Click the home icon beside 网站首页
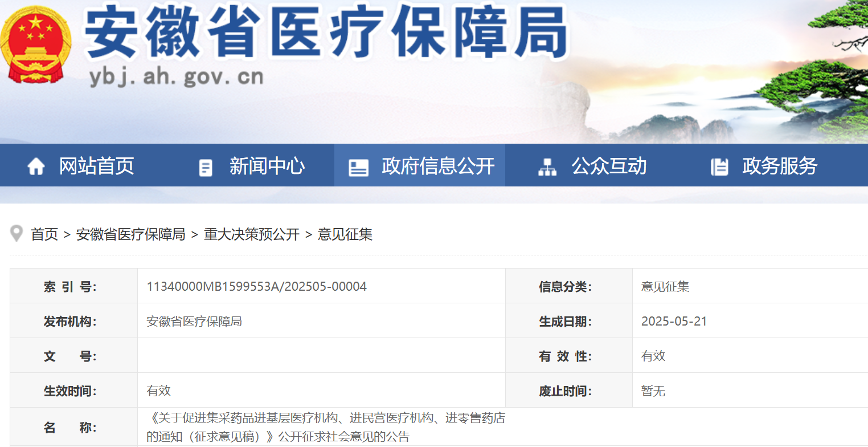The image size is (868, 447). [36, 166]
